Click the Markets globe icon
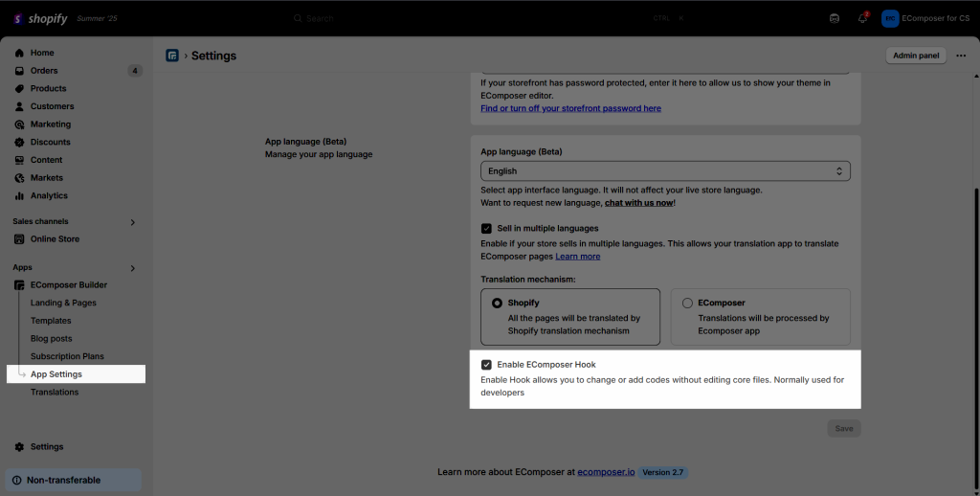Viewport: 980px width, 496px height. [x=19, y=178]
